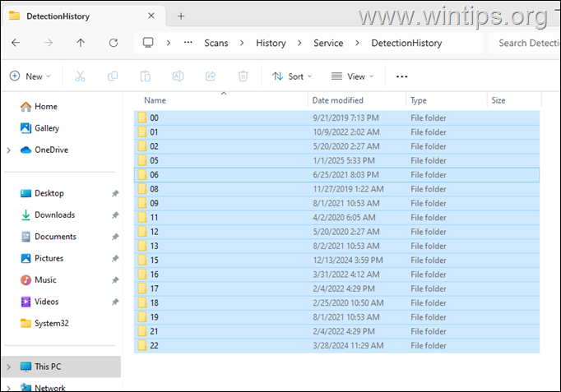Click the Forward navigation arrow
The height and width of the screenshot is (392, 561).
(49, 43)
